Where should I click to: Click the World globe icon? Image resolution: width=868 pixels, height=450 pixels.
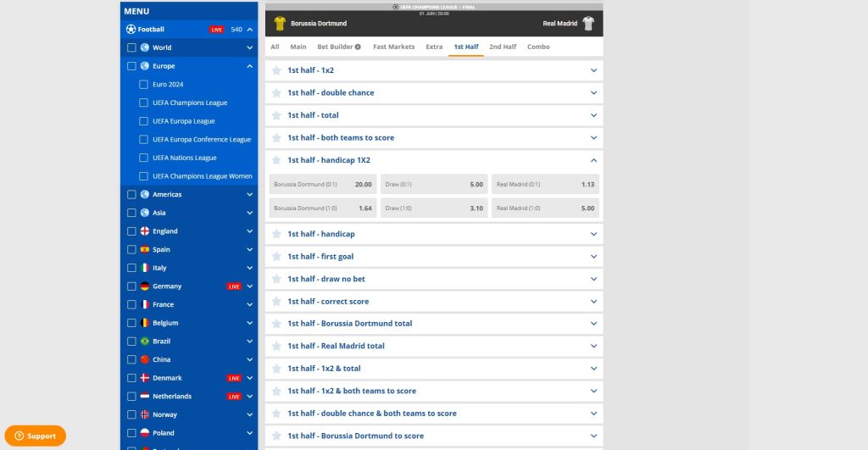click(144, 47)
